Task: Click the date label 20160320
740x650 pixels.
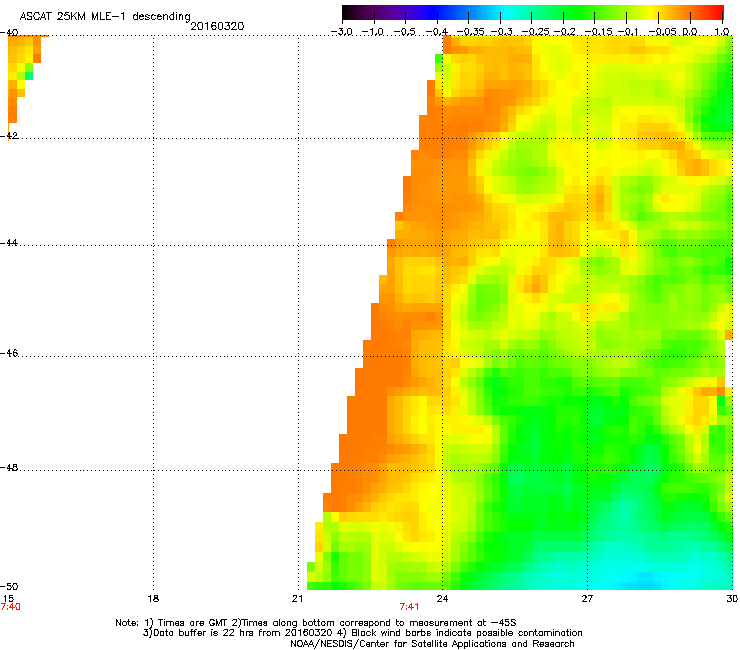Action: [x=217, y=26]
